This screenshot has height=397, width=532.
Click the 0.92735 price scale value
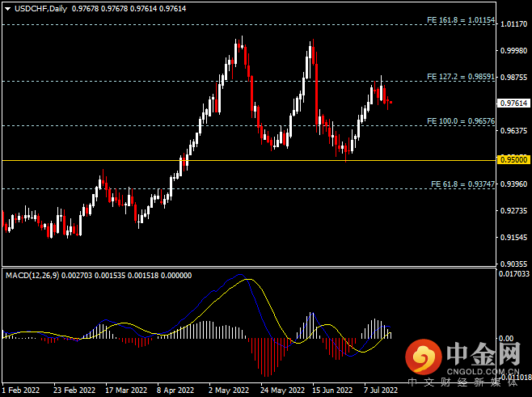tap(513, 211)
